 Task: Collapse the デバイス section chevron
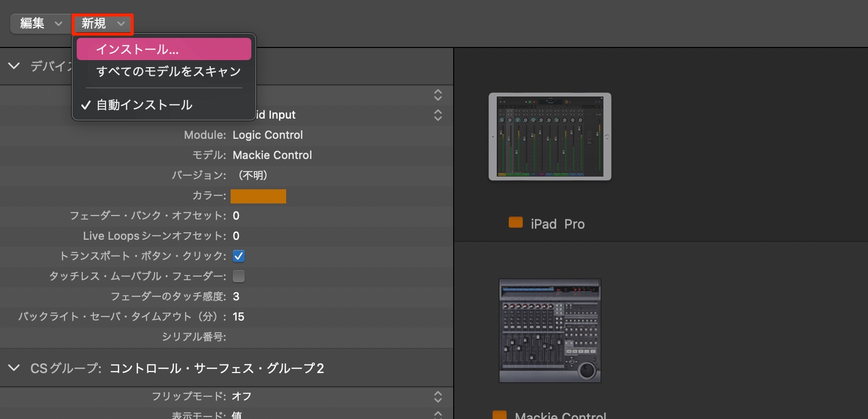point(14,66)
